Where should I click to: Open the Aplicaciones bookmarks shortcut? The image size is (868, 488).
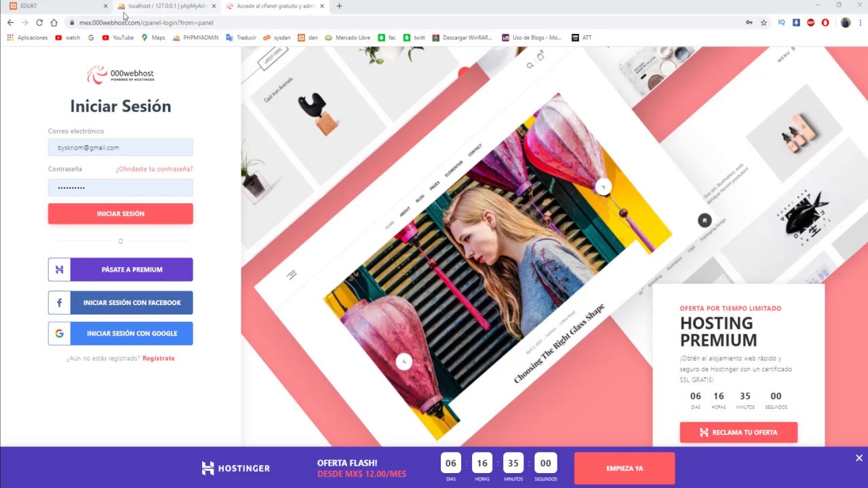[27, 38]
